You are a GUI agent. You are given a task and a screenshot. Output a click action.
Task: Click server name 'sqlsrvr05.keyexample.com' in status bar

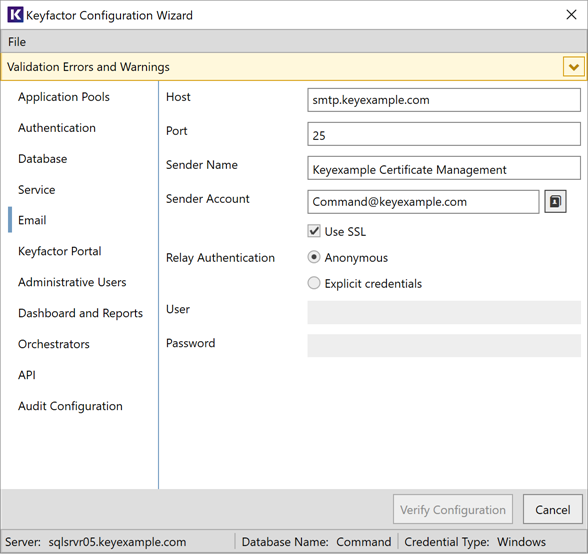[x=117, y=542]
